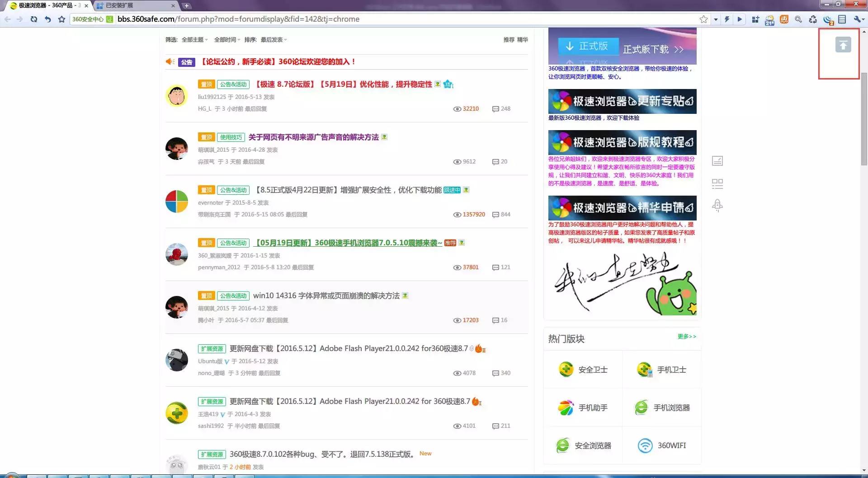The width and height of the screenshot is (868, 478).
Task: Close the 已安装扩展 tab
Action: [x=173, y=6]
